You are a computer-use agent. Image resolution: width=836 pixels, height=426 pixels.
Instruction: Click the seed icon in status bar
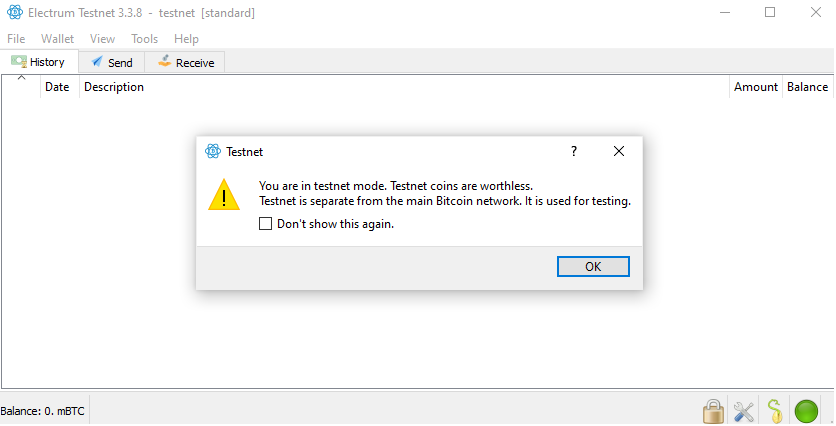(775, 411)
